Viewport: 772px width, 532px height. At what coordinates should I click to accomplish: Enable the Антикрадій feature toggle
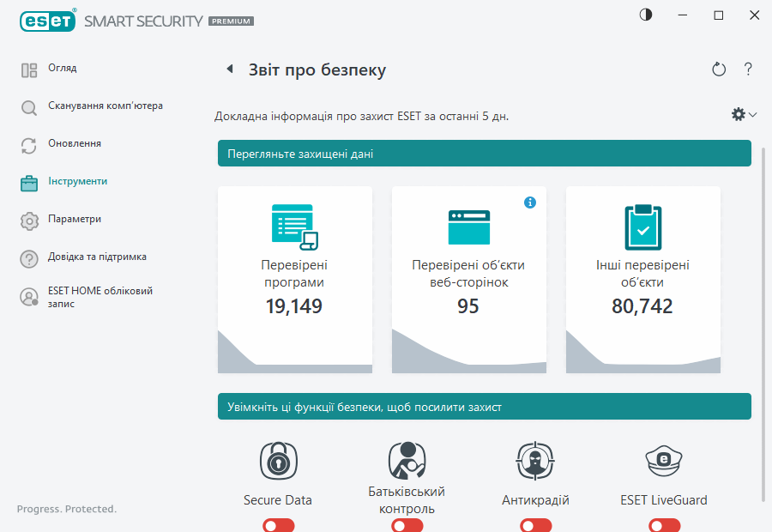535,524
